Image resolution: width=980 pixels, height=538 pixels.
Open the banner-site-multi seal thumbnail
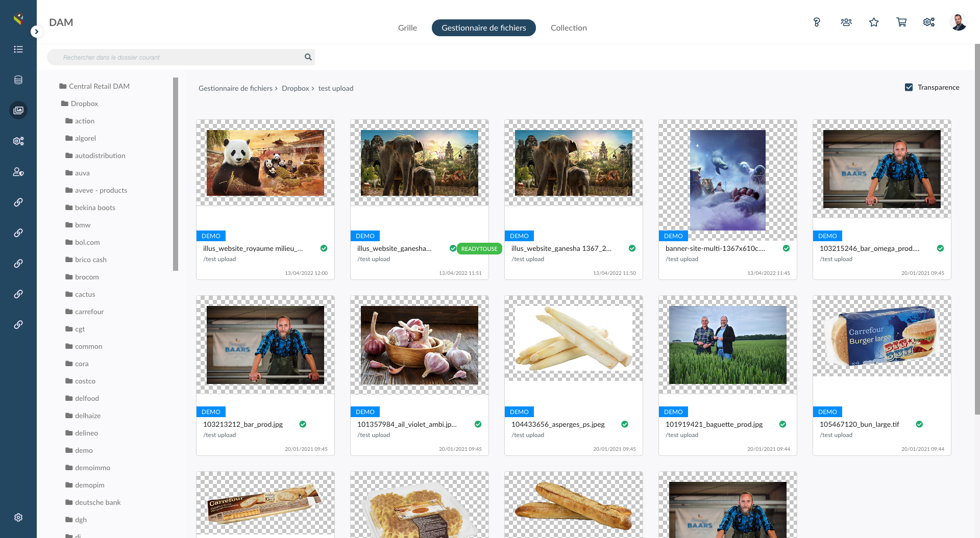[728, 180]
